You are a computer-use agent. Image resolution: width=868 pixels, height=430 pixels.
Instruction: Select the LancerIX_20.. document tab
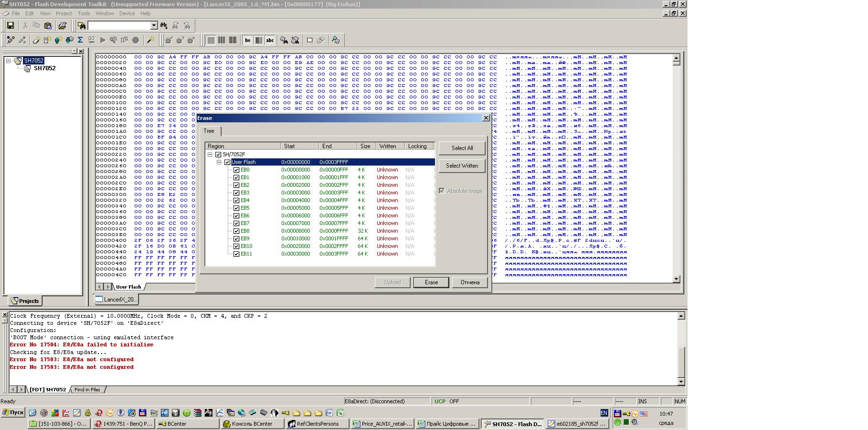coord(116,300)
